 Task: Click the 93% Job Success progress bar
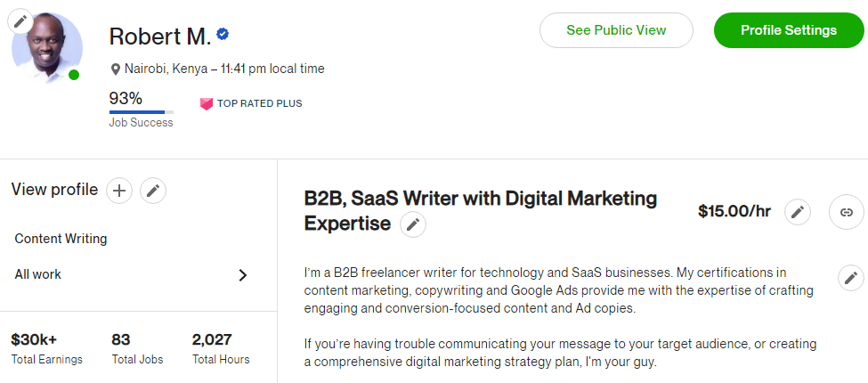[142, 112]
